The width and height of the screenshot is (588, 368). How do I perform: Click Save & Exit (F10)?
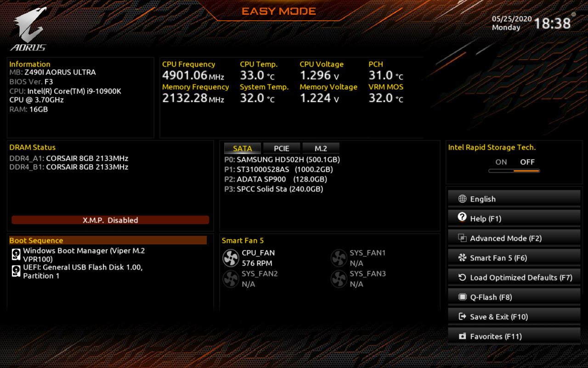[514, 316]
